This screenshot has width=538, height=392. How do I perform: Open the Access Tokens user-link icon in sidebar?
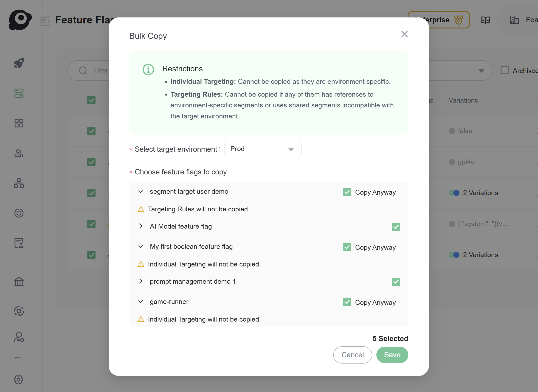point(19,337)
